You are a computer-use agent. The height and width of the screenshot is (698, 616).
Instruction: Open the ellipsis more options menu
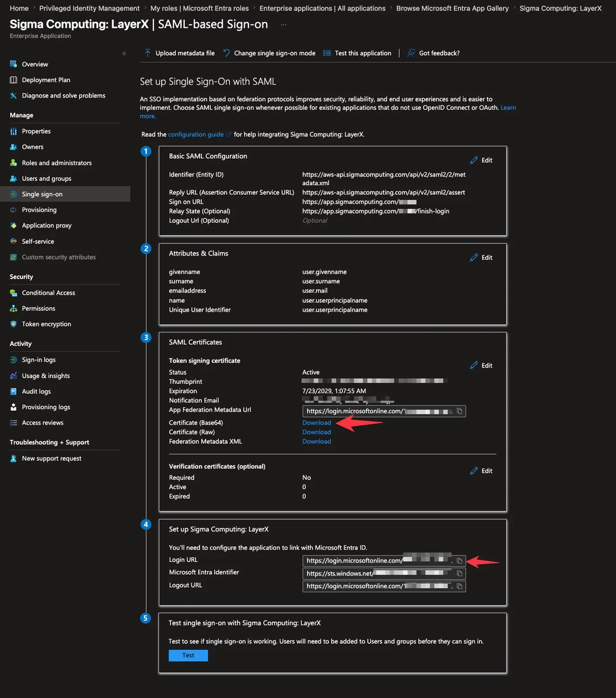click(x=283, y=25)
